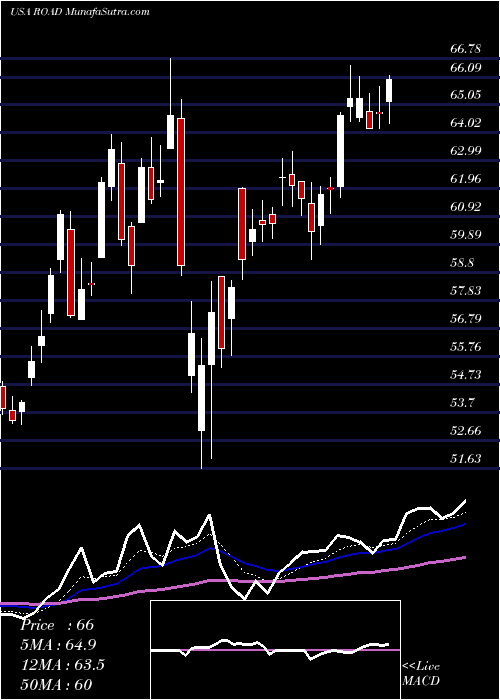Select the '<<Live MACD' label
Image resolution: width=500 pixels, height=700 pixels.
(421, 673)
